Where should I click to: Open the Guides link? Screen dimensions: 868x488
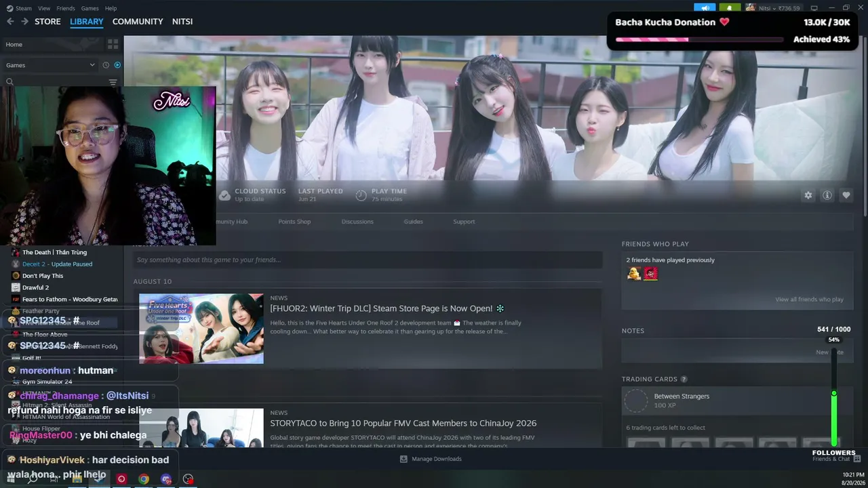(x=413, y=222)
